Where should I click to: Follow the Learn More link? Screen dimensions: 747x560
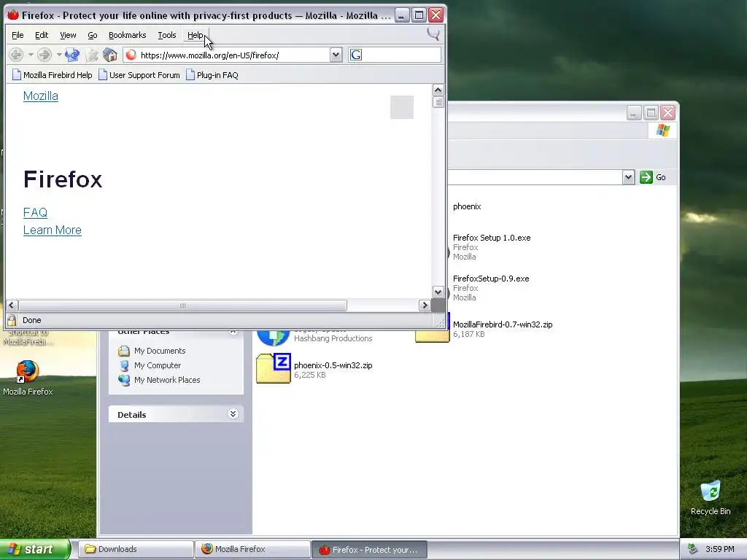click(x=53, y=230)
